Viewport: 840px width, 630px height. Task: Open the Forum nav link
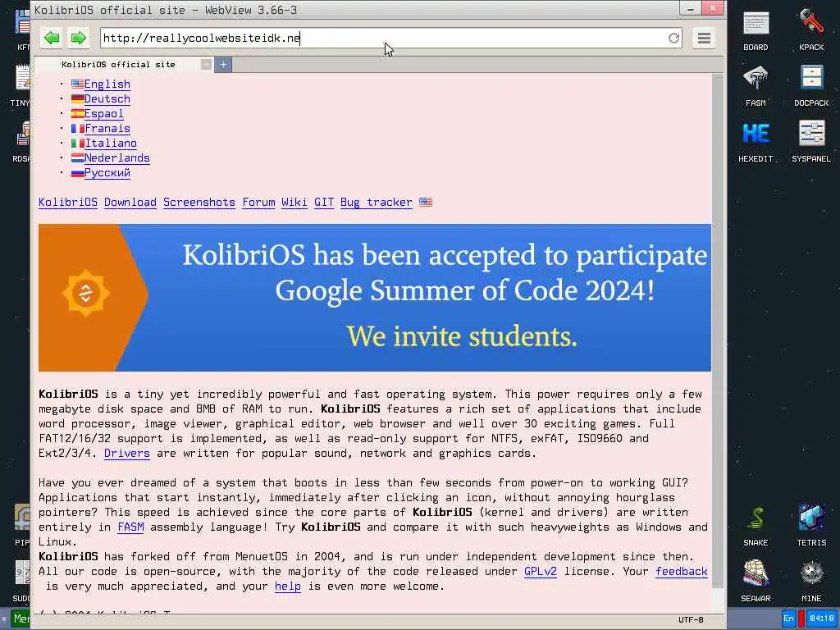pos(258,203)
